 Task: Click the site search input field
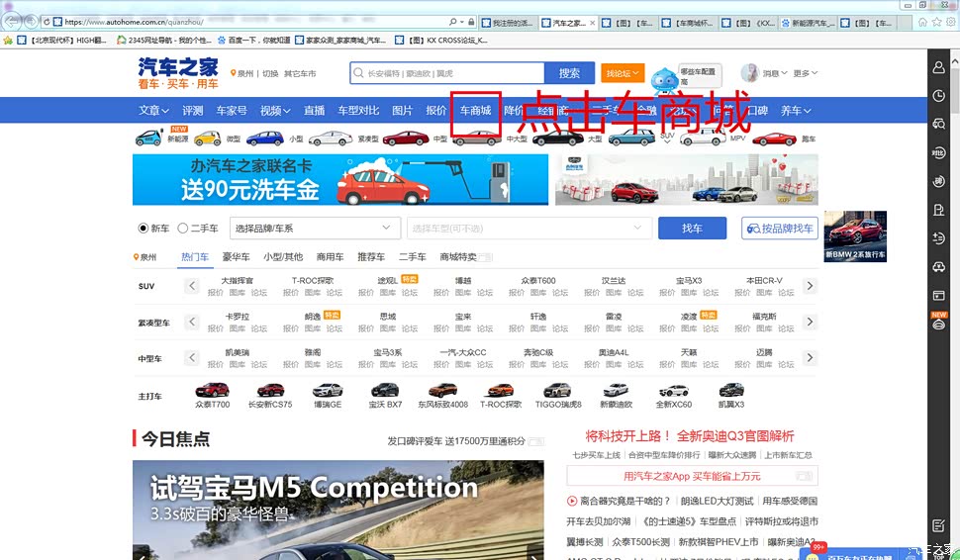[x=447, y=73]
